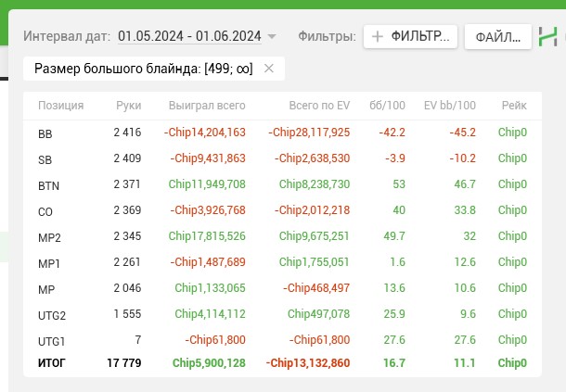Select the BTN position row

coord(282,184)
